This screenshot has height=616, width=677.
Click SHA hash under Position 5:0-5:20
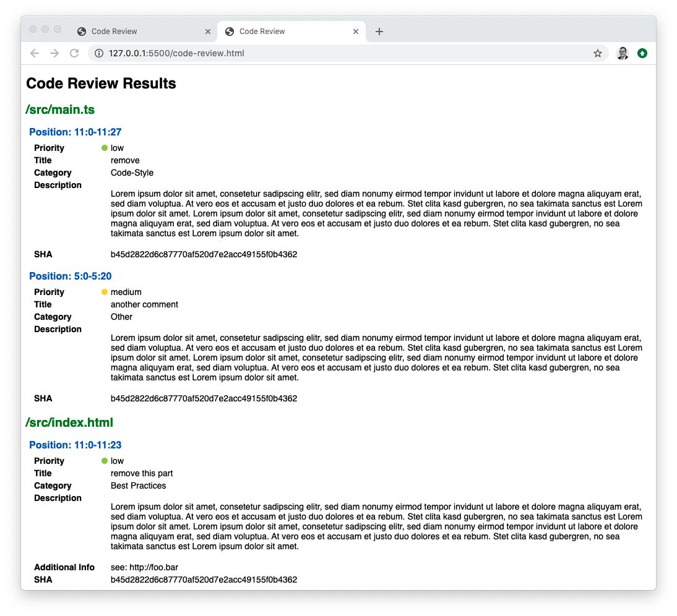pos(204,398)
